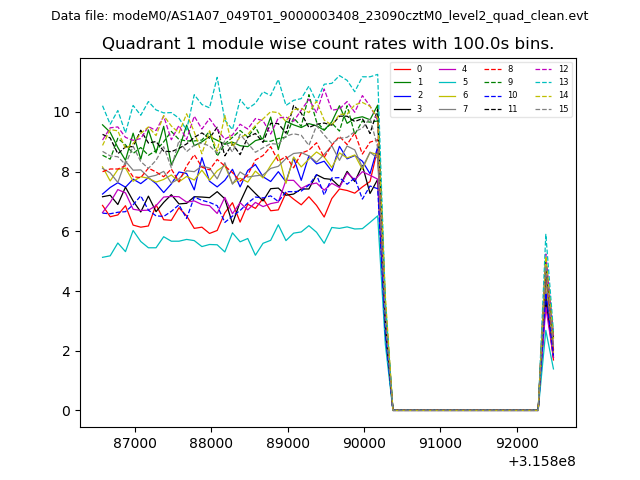
Task: Click the x-axis tick label 87000
Action: coord(135,442)
